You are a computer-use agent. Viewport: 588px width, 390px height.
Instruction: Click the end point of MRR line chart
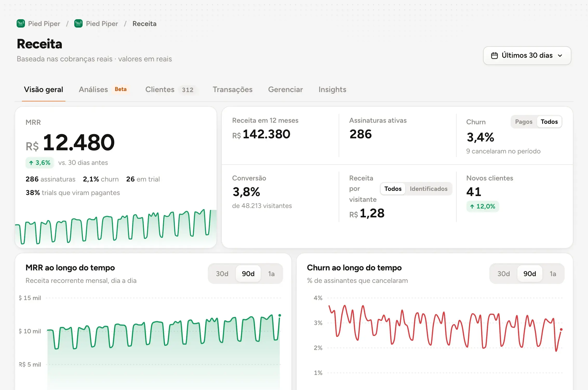pos(280,315)
